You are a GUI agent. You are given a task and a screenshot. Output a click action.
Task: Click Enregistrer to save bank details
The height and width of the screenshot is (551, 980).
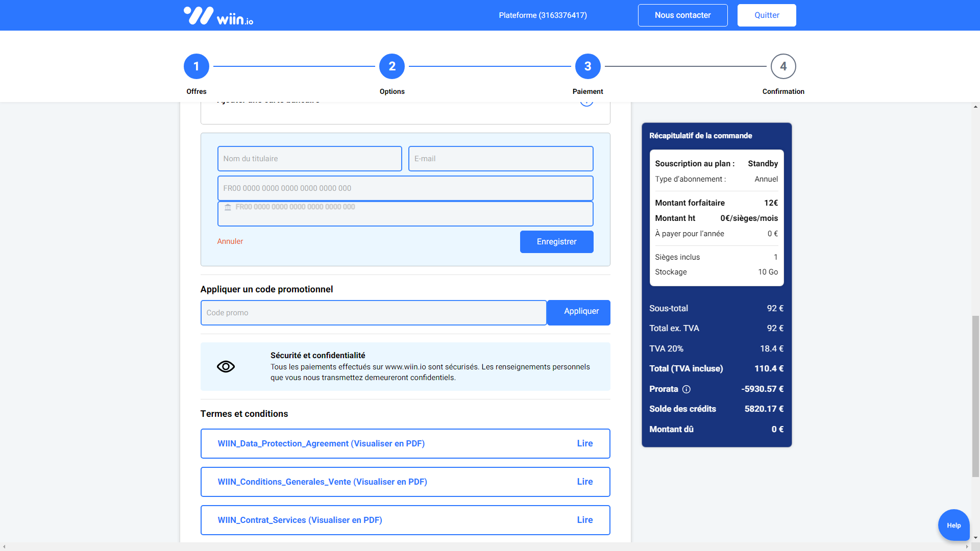[557, 242]
